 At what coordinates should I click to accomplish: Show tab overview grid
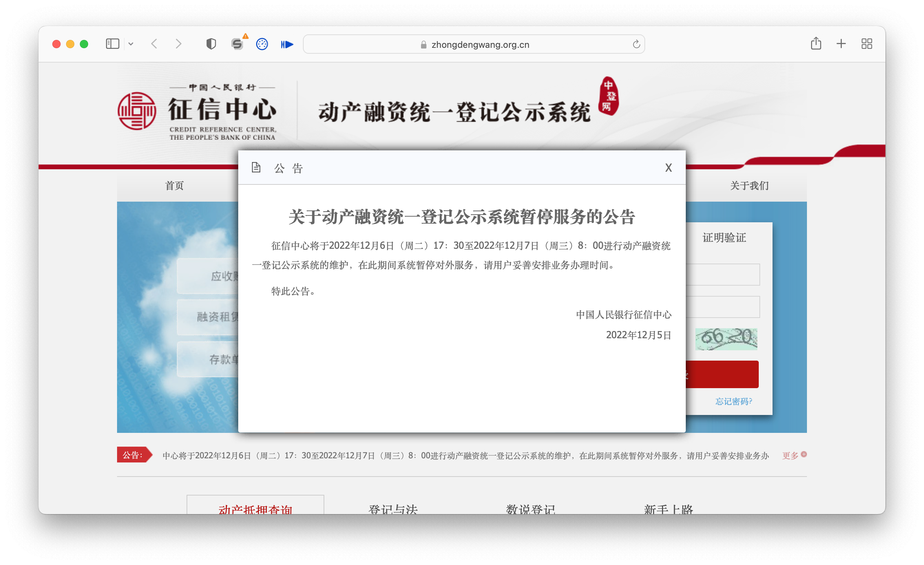867,43
